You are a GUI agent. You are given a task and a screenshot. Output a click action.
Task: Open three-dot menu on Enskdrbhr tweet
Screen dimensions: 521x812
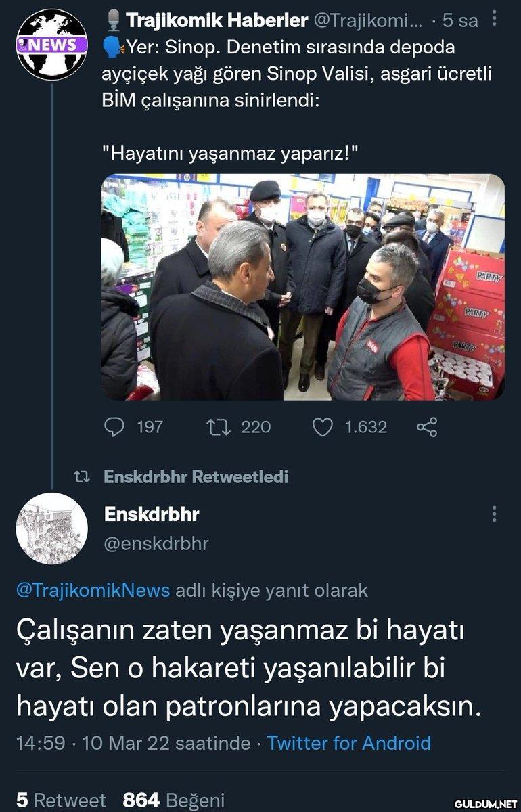(495, 514)
